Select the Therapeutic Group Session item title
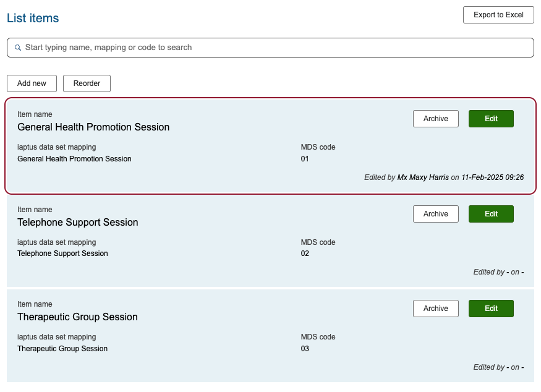Screen dimensions: 541x392 (x=77, y=317)
